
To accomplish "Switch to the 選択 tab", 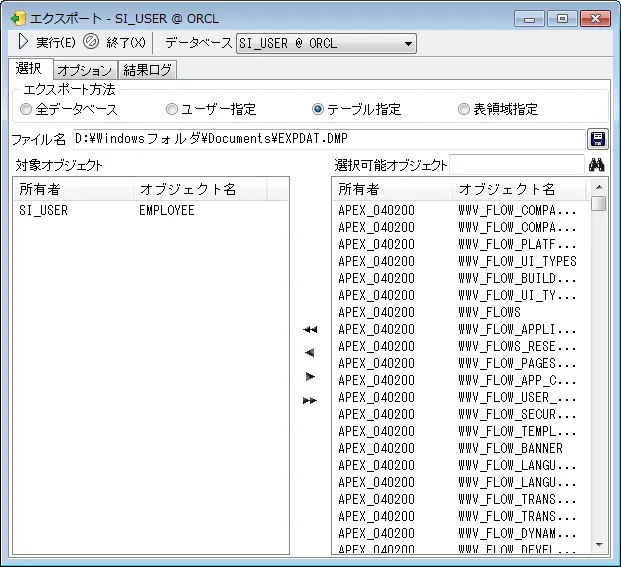I will pyautogui.click(x=30, y=69).
